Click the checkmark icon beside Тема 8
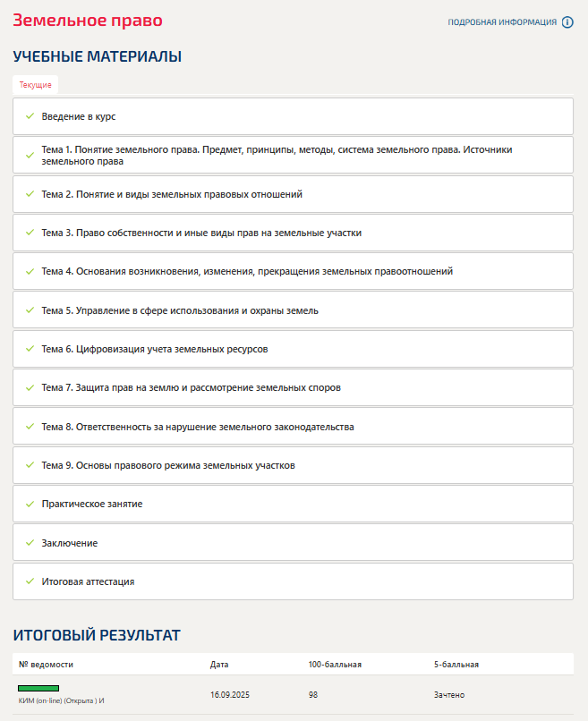The image size is (588, 721). tap(30, 427)
